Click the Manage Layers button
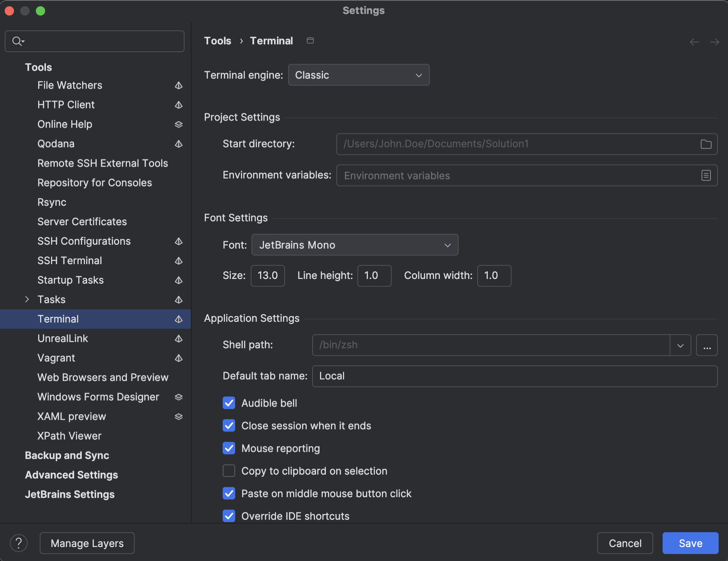The height and width of the screenshot is (561, 728). 87,543
